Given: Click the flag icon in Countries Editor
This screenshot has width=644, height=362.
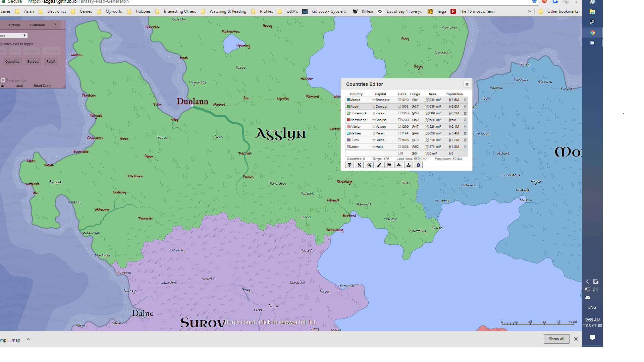Looking at the screenshot, I should coord(388,165).
